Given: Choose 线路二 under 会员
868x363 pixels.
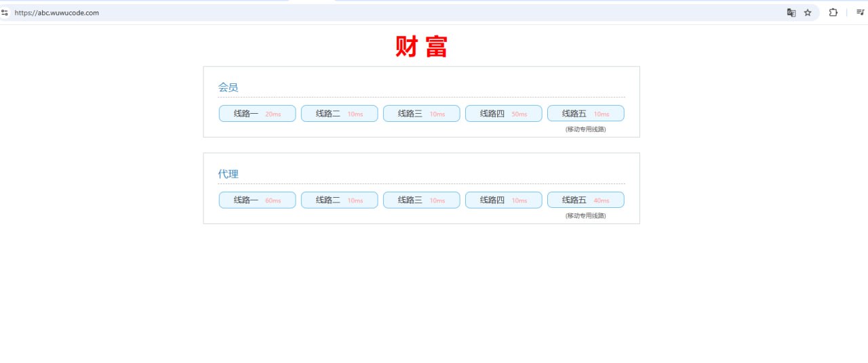Looking at the screenshot, I should pos(339,114).
